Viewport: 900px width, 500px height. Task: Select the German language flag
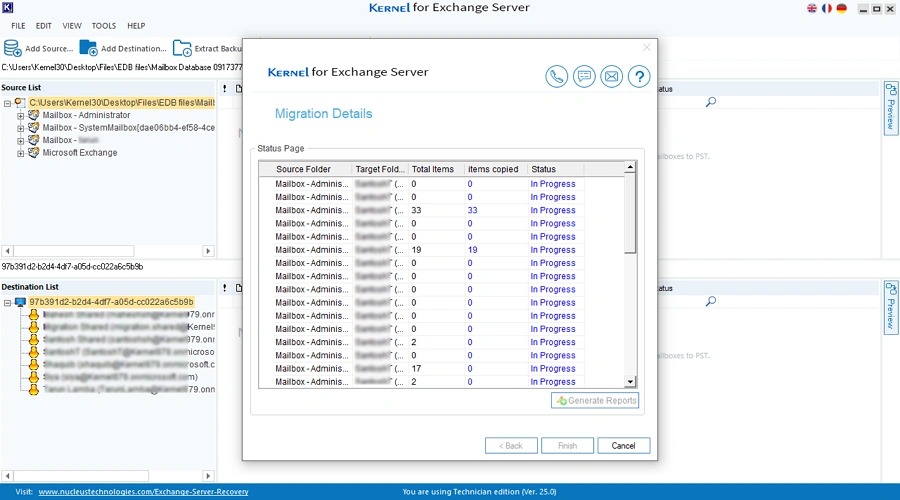pos(841,8)
